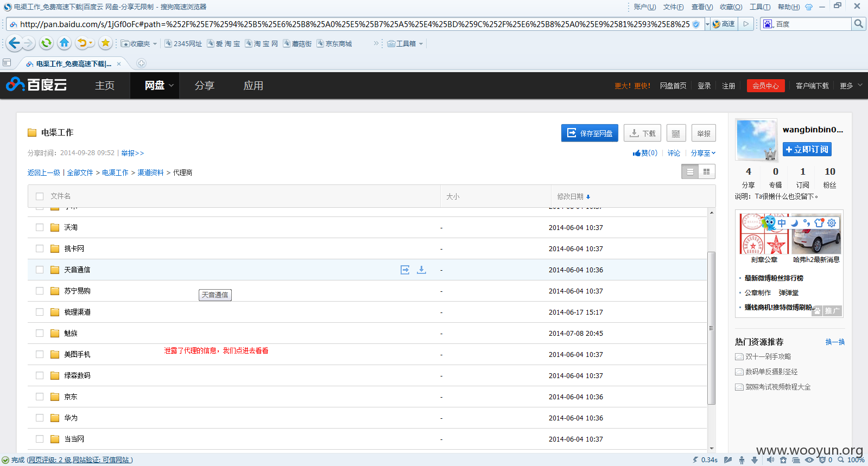Close the 电渠工作 browser tab

point(119,64)
